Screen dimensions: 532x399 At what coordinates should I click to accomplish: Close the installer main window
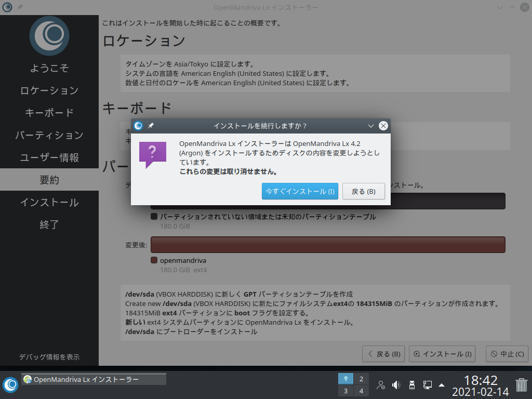[525, 7]
